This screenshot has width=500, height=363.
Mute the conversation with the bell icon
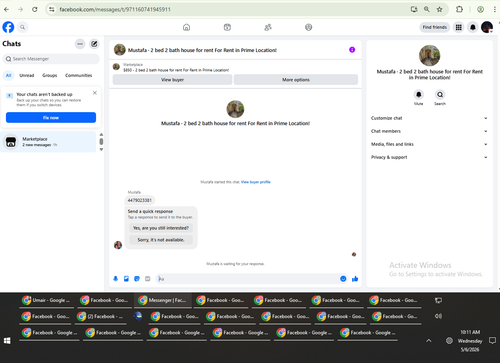(x=419, y=95)
